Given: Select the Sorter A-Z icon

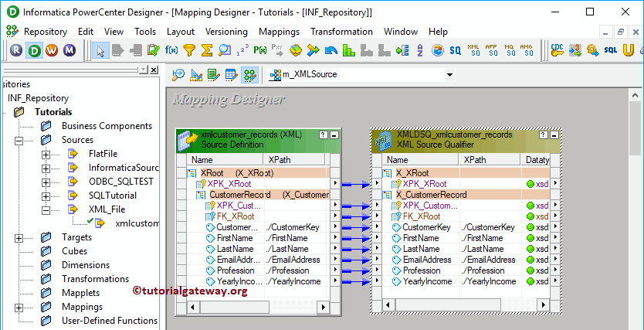Looking at the screenshot, I should click(420, 50).
